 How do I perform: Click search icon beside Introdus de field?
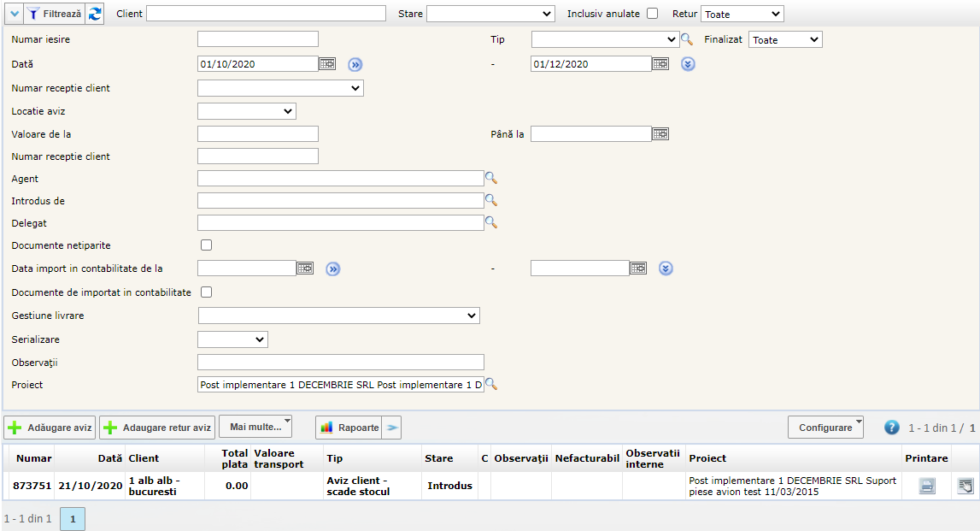(491, 200)
